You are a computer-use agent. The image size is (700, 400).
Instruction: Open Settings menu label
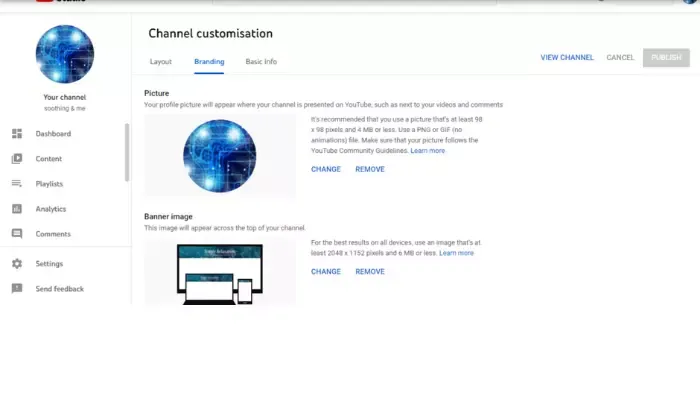(49, 263)
